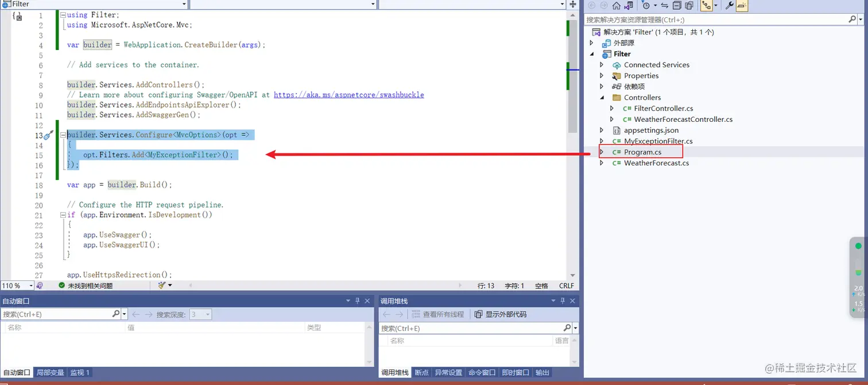The image size is (868, 385).
Task: Pin the 自动窗口 panel
Action: click(x=357, y=301)
